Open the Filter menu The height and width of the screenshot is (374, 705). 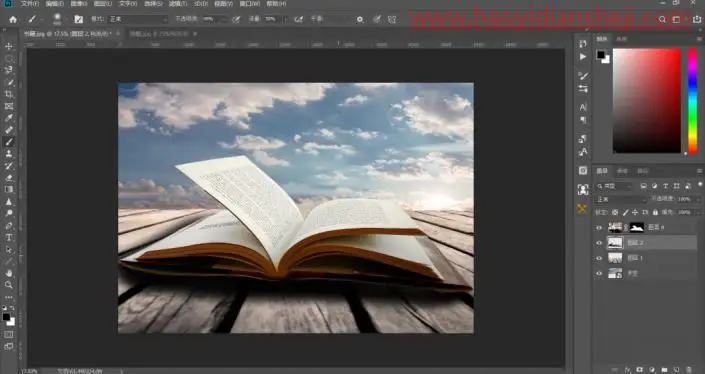pos(178,4)
